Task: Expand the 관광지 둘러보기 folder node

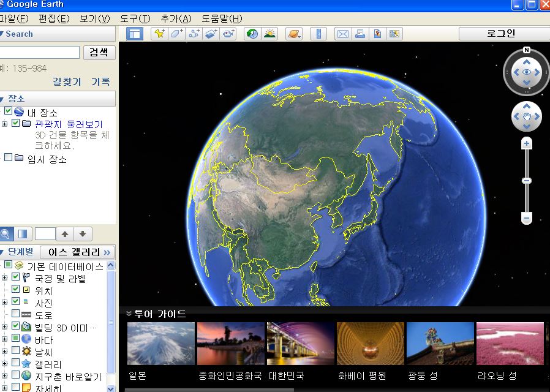Action: 4,124
